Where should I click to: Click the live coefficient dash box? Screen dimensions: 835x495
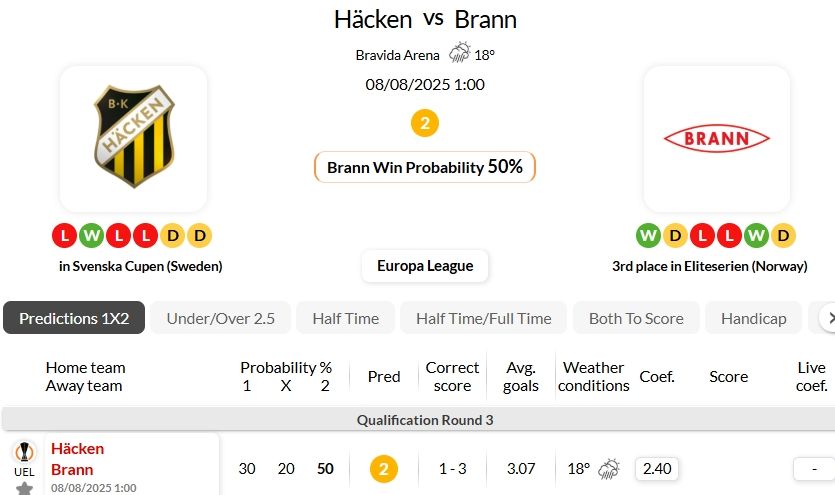pyautogui.click(x=814, y=468)
